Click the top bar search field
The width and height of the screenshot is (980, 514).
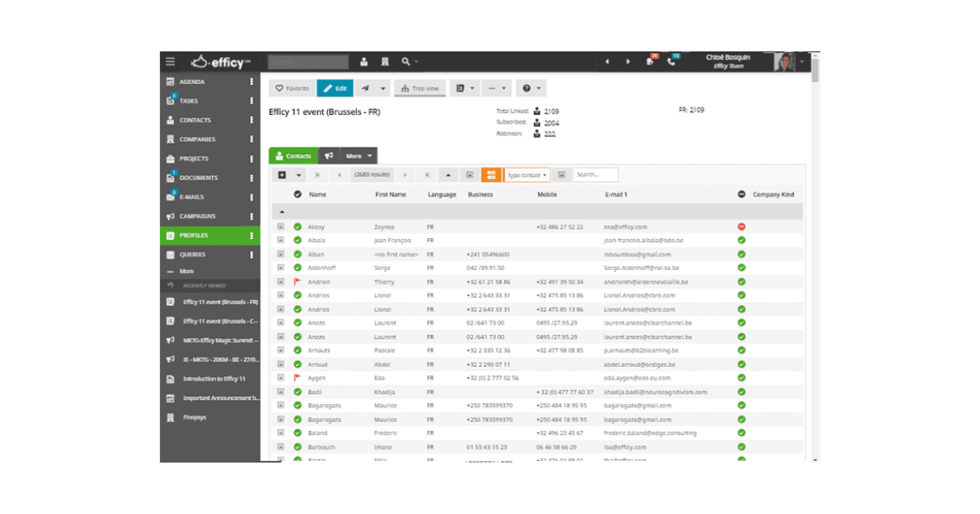308,62
